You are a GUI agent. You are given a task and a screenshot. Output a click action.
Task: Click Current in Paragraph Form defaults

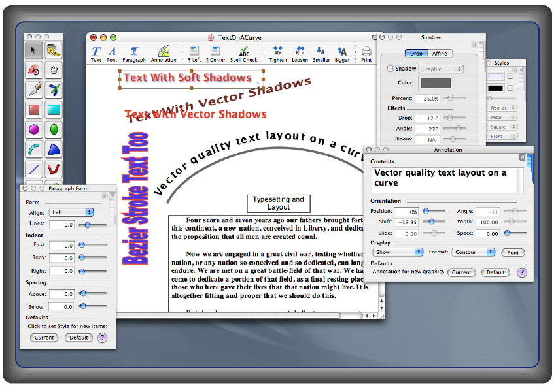pos(44,338)
